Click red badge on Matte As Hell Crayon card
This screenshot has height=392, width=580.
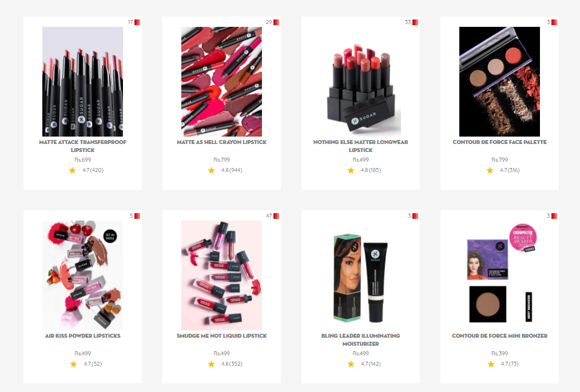click(276, 22)
